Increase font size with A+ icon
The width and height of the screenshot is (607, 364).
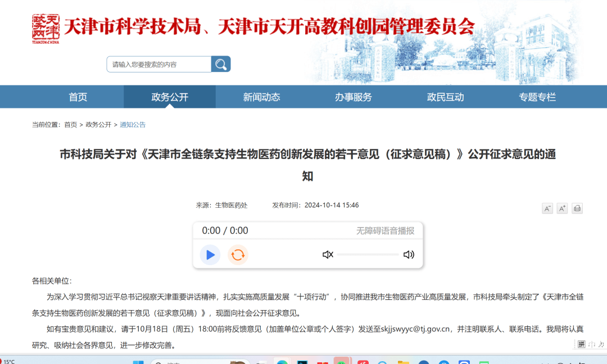tap(562, 208)
